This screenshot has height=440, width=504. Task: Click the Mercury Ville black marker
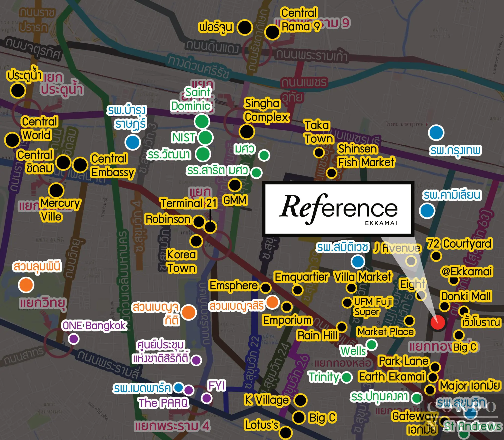coord(56,190)
